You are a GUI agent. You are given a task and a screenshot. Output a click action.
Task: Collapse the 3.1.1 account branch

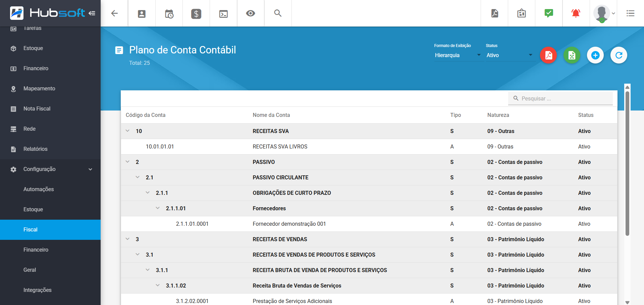[148, 270]
